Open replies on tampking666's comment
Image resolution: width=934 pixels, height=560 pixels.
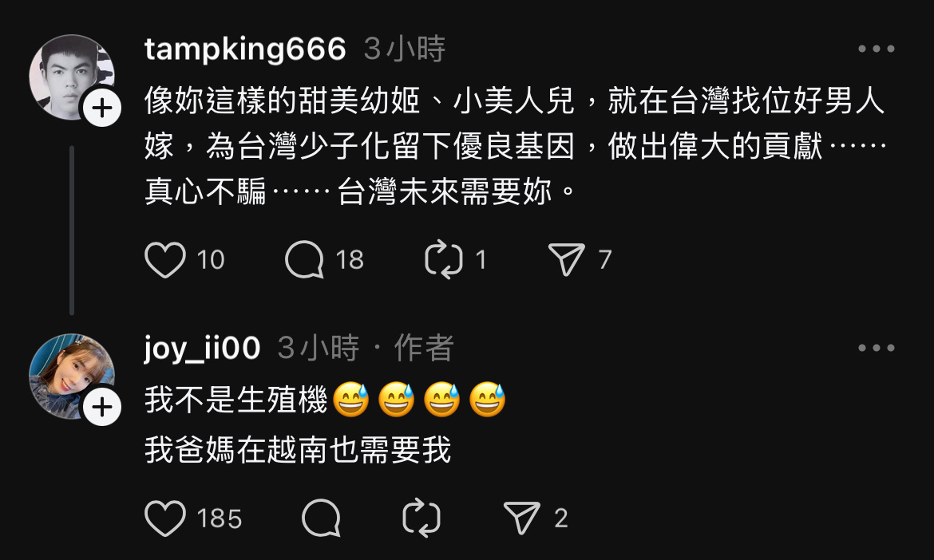pos(304,260)
